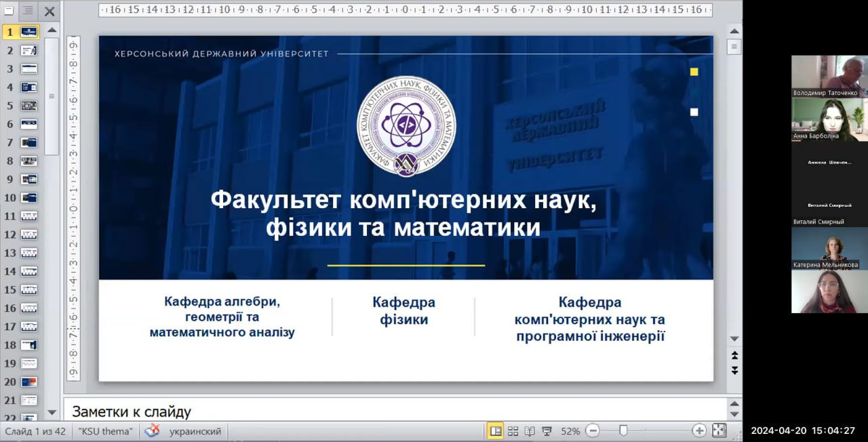Click the slide editor scroll-up arrow
This screenshot has height=442, width=868.
click(734, 31)
